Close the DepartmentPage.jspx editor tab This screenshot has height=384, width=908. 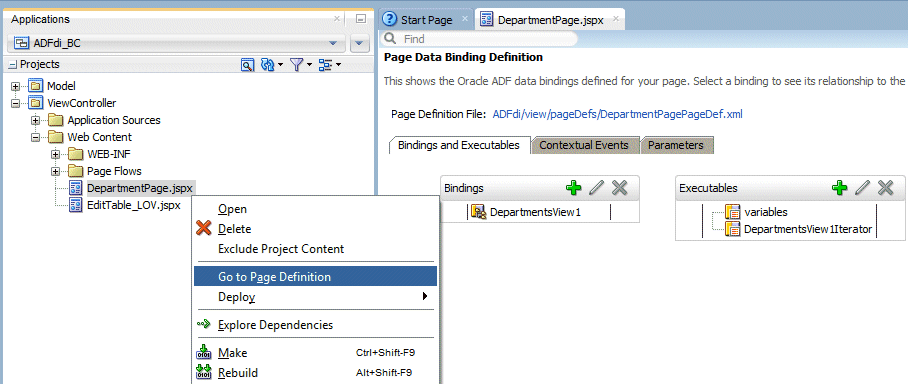coord(616,19)
